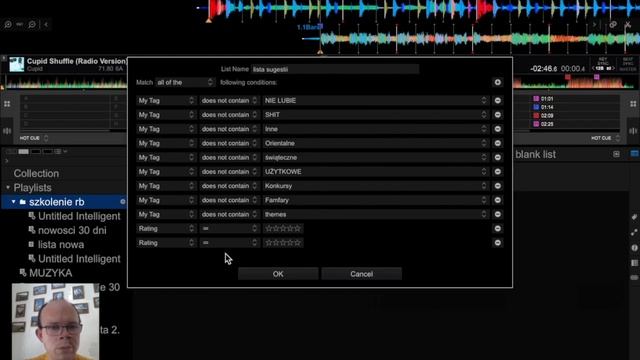Viewport: 640px width, 360px height.
Task: Jump to hot cue 02:25
Action: 543,124
